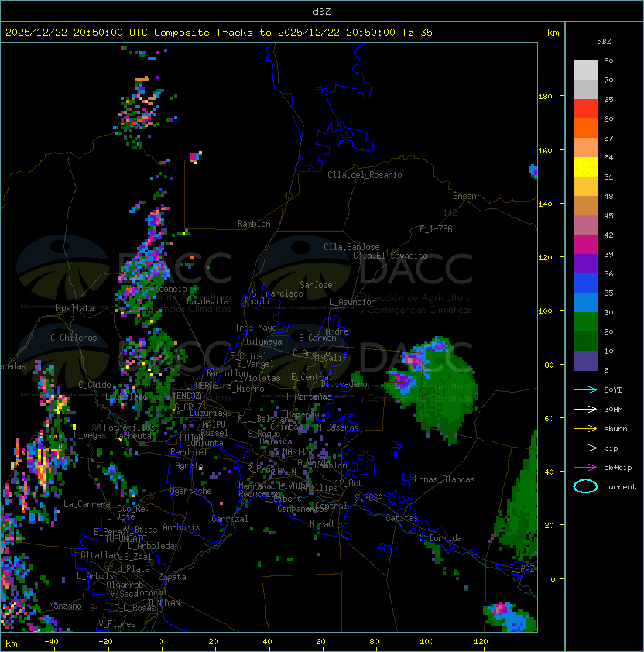644x652 pixels.
Task: Click the 'C_Chilenos' place label
Action: [74, 338]
